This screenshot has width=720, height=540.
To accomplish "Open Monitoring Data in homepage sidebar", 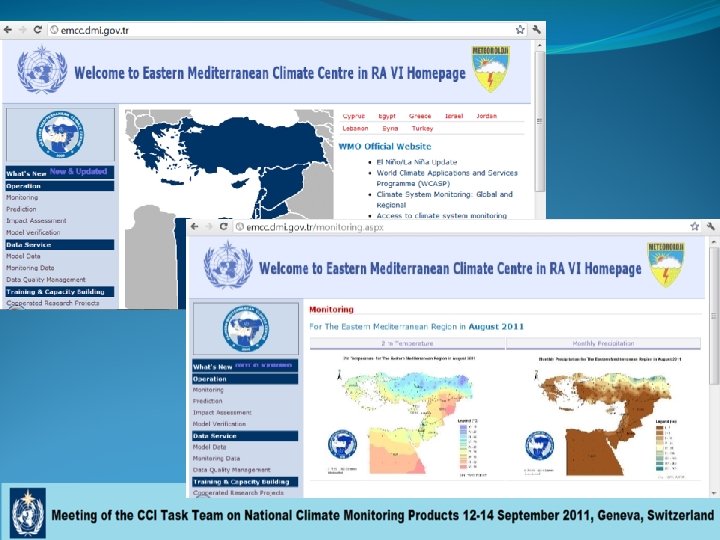I will (x=30, y=268).
